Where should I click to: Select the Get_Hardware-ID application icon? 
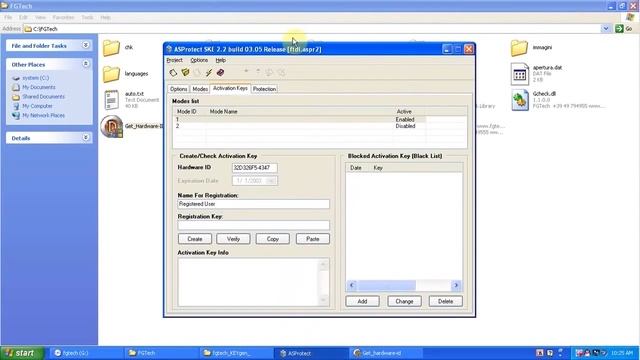(111, 126)
